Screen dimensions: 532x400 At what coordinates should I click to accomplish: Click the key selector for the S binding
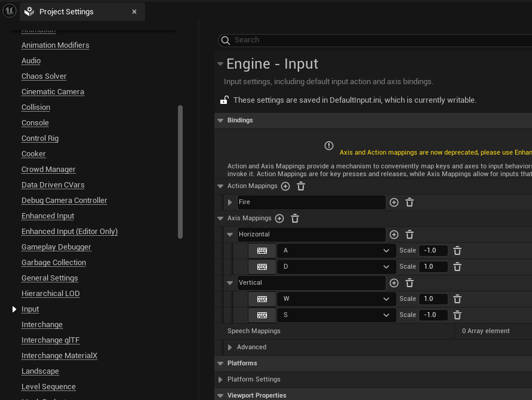[x=262, y=315]
